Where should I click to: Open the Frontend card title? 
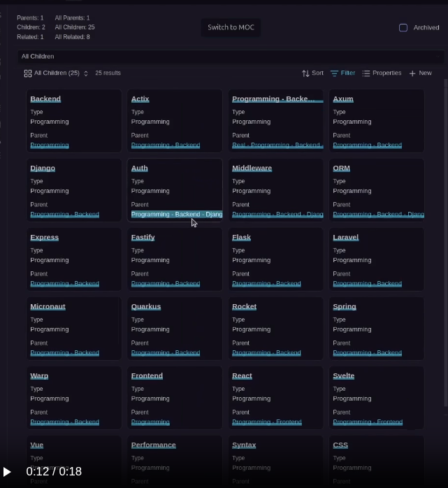pyautogui.click(x=147, y=376)
